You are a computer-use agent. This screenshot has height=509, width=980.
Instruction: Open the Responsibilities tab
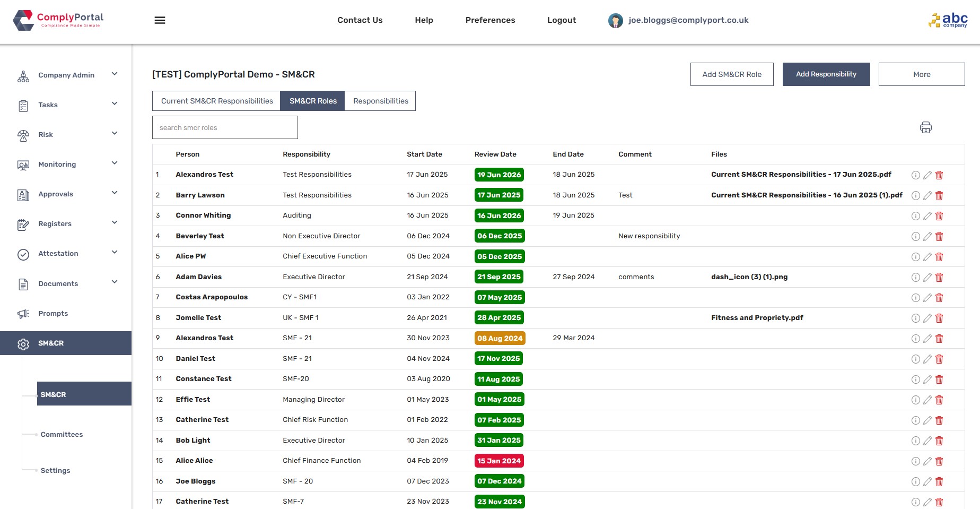tap(380, 101)
